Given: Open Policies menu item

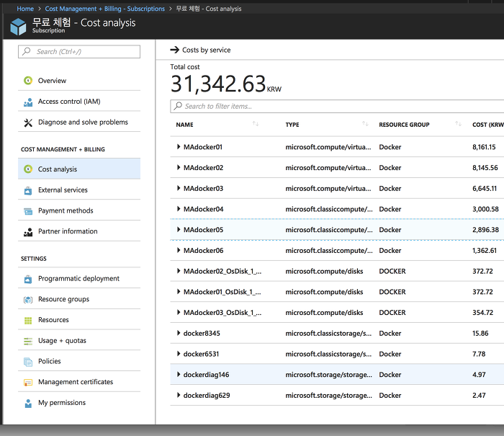Looking at the screenshot, I should (x=79, y=361).
